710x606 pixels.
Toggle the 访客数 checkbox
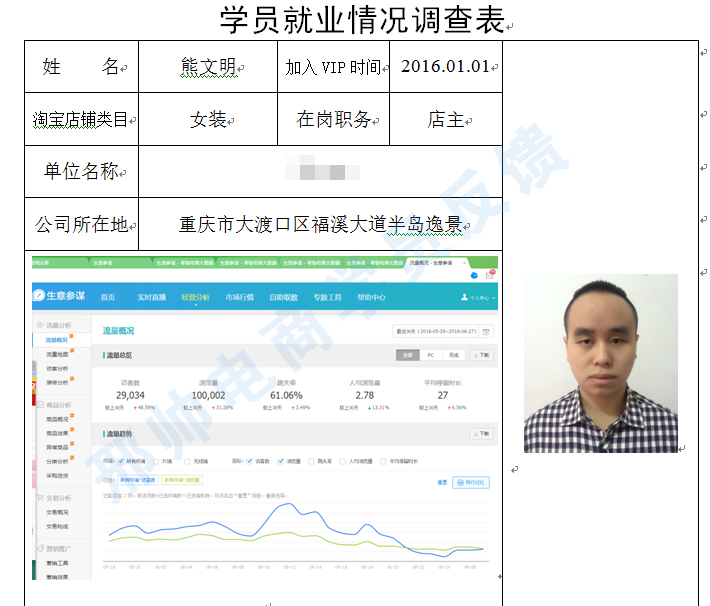coord(249,461)
